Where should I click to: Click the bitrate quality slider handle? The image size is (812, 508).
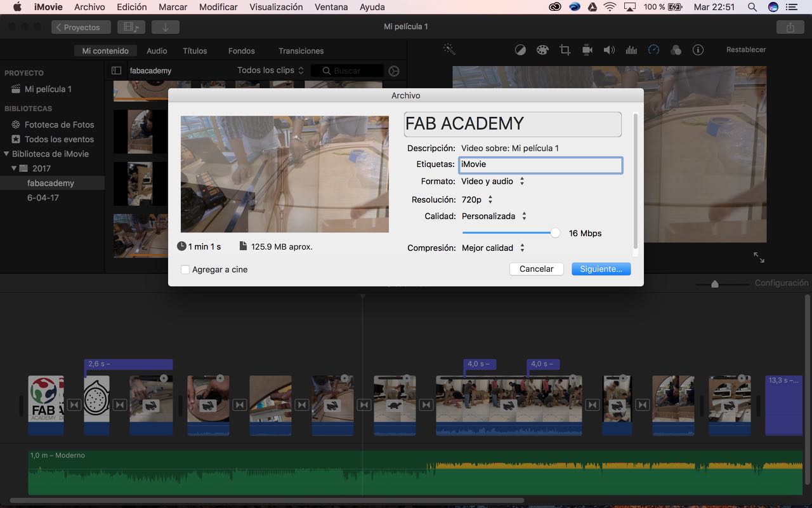[556, 233]
